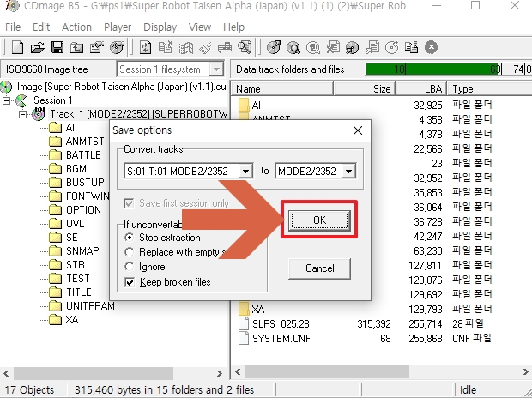Click the disc with up arrow icon
The width and height of the screenshot is (532, 398).
pos(274,47)
